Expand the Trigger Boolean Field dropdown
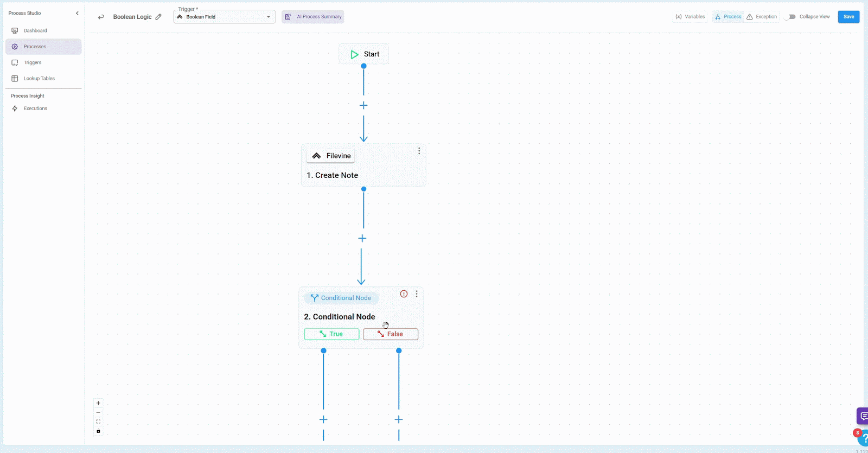Viewport: 868px width, 453px height. pos(268,17)
